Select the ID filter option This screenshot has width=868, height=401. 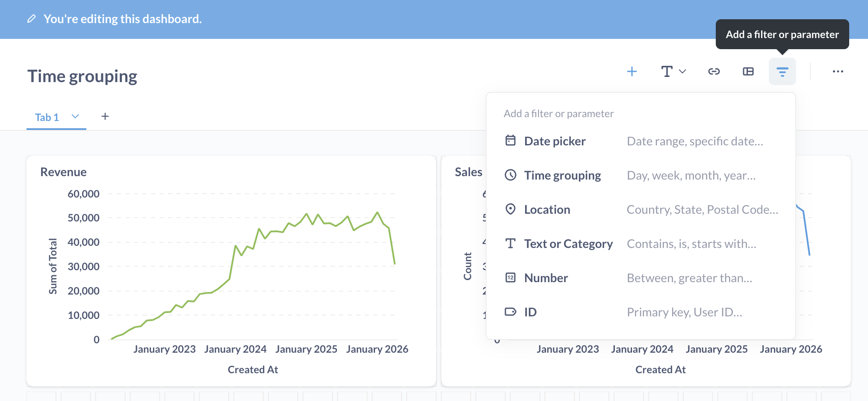pos(530,312)
